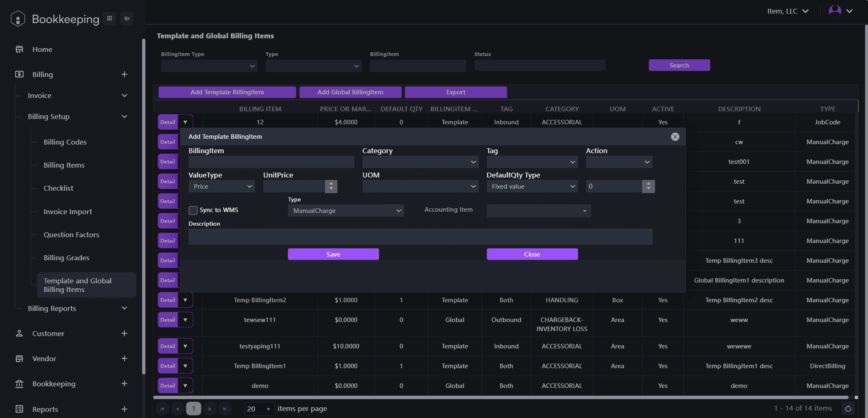The image size is (868, 418).
Task: Open the Accounting Item dropdown
Action: click(x=538, y=211)
